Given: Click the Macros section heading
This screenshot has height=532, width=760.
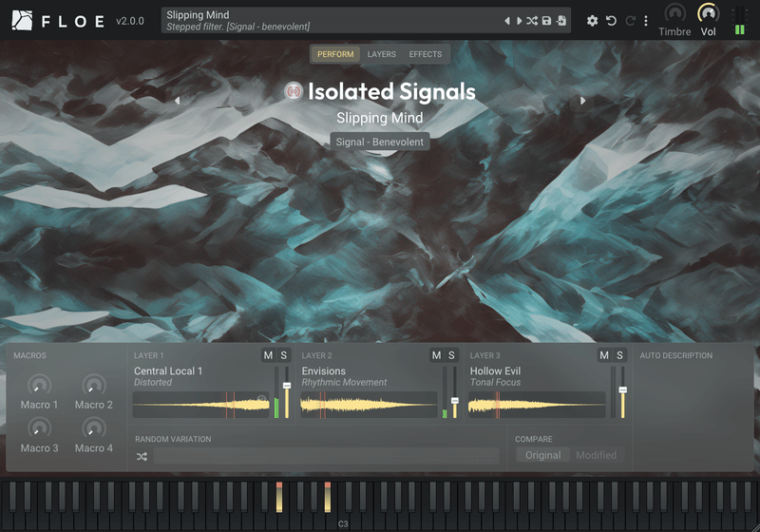Looking at the screenshot, I should coord(29,355).
